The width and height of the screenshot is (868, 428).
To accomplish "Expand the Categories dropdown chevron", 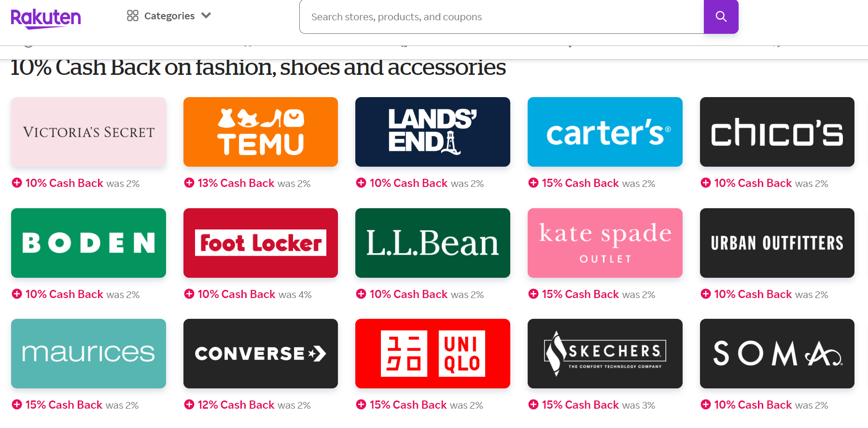I will (x=206, y=15).
